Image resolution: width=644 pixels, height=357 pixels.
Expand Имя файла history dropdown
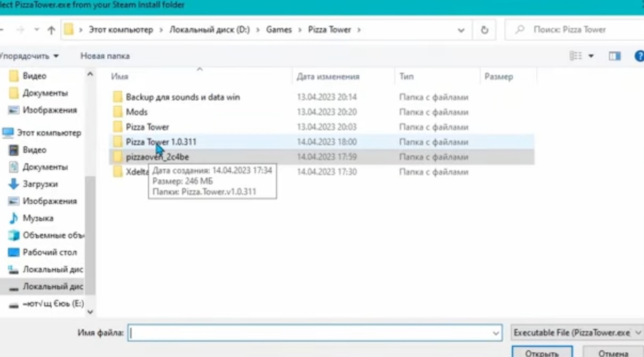496,334
